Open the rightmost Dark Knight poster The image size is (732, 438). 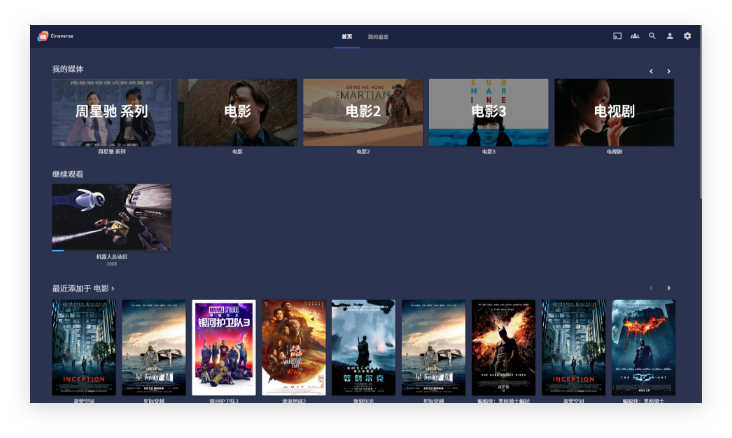tap(644, 347)
